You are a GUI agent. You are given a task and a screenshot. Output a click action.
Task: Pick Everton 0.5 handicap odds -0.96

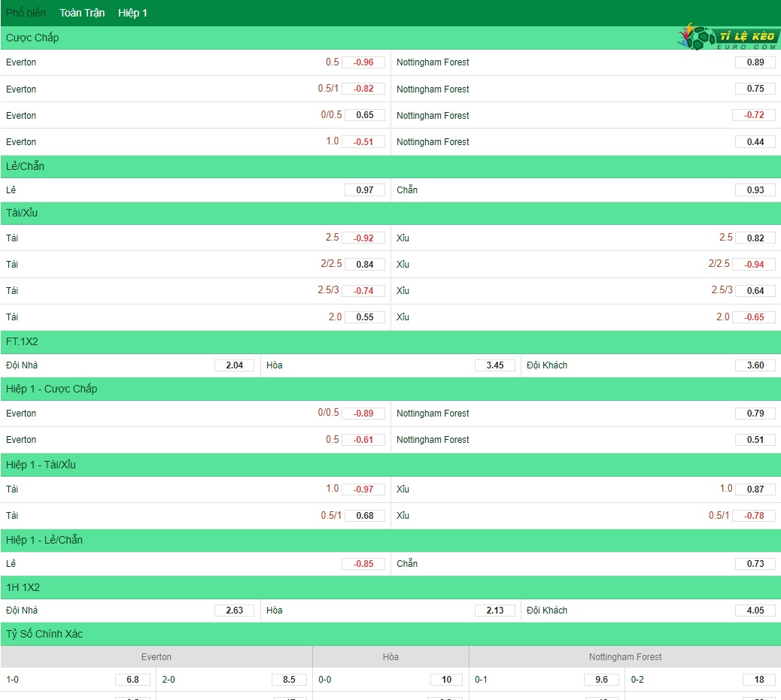coord(363,62)
